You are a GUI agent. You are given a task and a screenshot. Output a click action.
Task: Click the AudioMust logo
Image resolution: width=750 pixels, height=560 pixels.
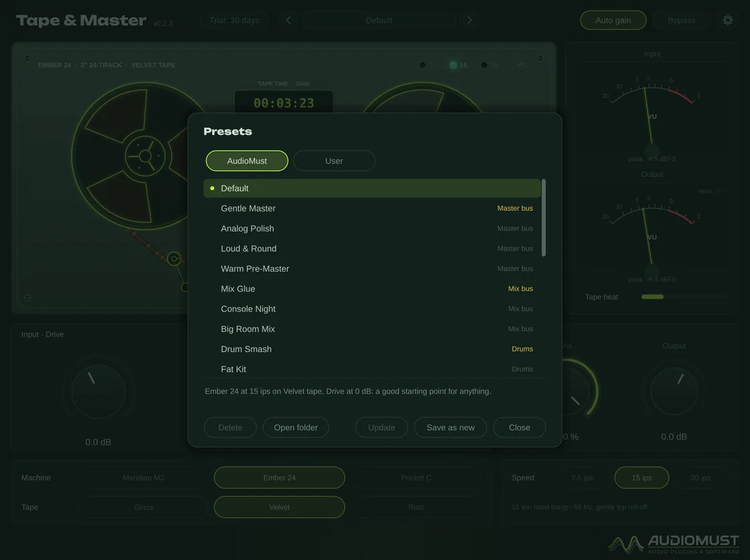674,544
